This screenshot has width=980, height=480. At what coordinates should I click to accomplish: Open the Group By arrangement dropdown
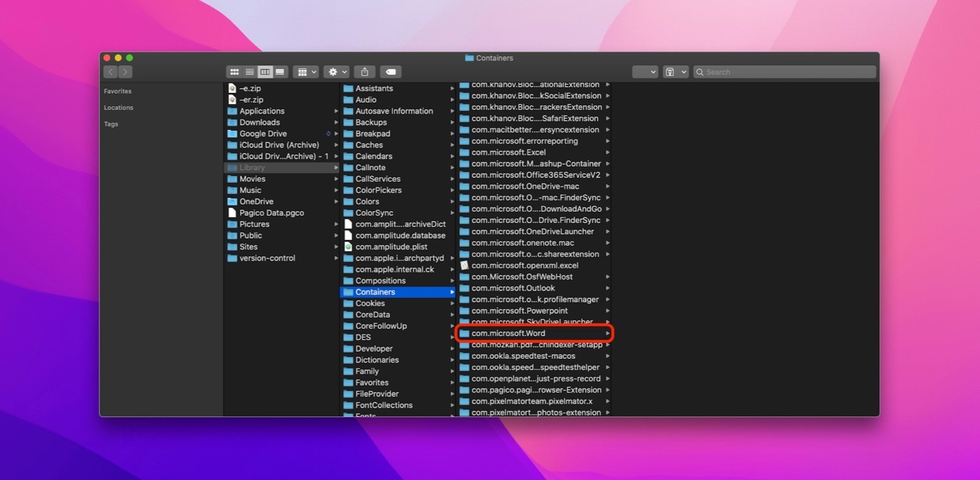coord(306,72)
